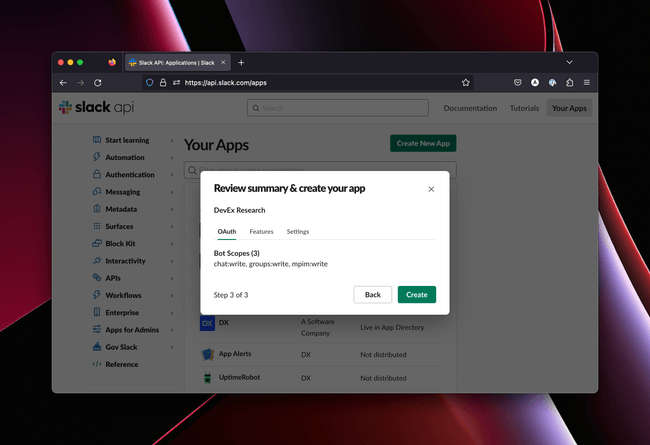Open Messaging in sidebar
The height and width of the screenshot is (445, 650).
click(123, 192)
